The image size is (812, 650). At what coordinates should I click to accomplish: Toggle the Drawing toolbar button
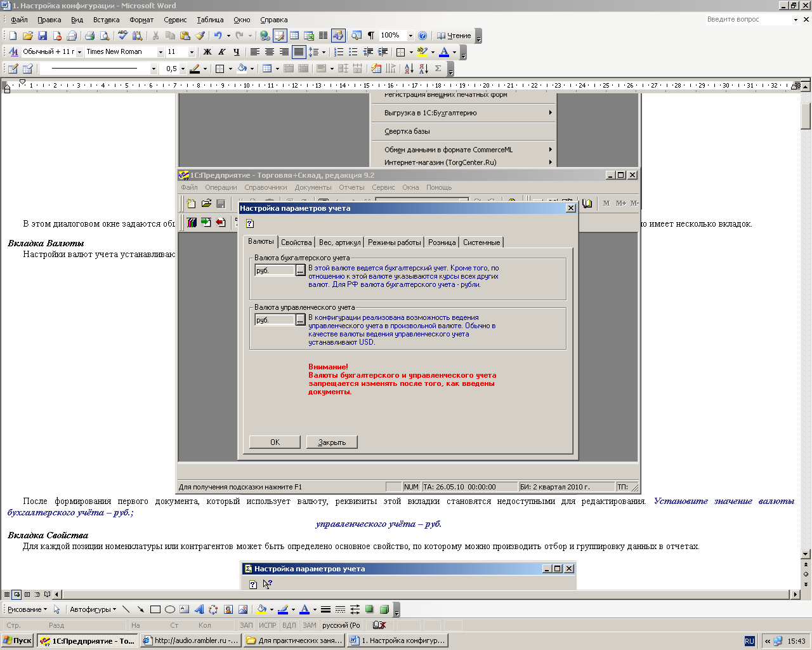(338, 36)
